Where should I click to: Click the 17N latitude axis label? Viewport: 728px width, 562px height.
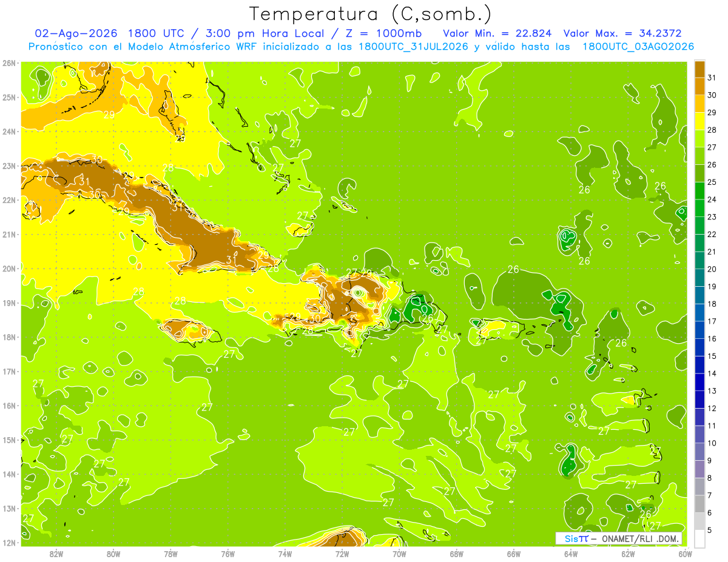pos(8,372)
